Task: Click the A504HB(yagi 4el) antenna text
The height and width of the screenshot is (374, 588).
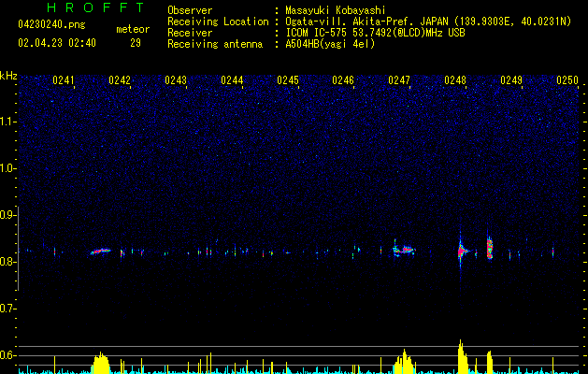Action: 330,44
